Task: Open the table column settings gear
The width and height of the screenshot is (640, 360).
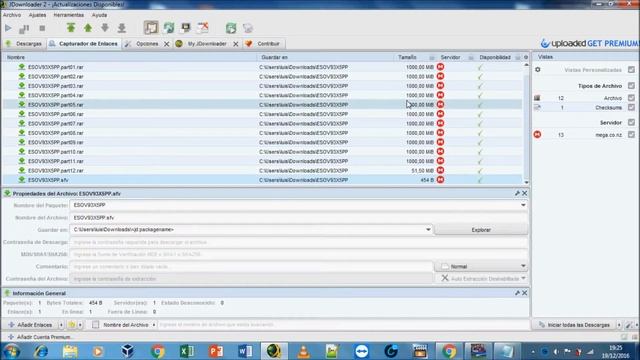Action: pos(526,57)
